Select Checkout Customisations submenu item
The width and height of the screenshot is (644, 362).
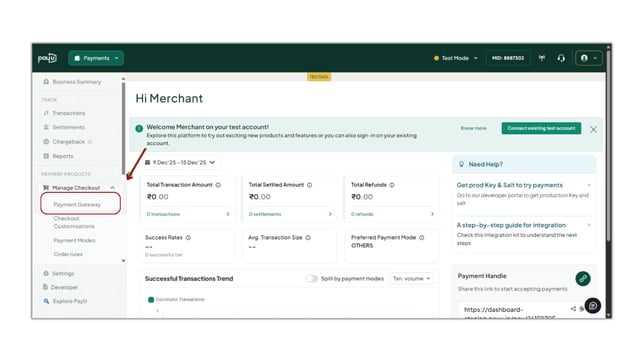pyautogui.click(x=74, y=222)
